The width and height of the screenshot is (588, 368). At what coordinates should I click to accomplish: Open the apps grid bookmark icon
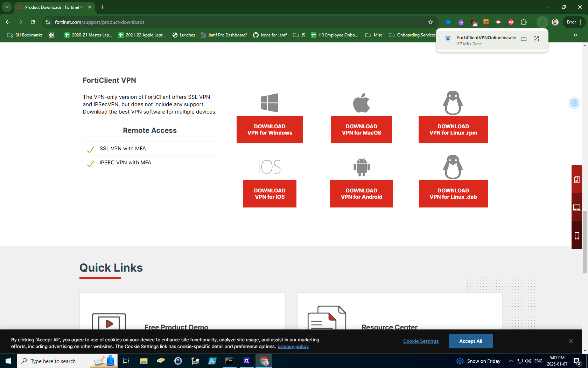pyautogui.click(x=51, y=35)
